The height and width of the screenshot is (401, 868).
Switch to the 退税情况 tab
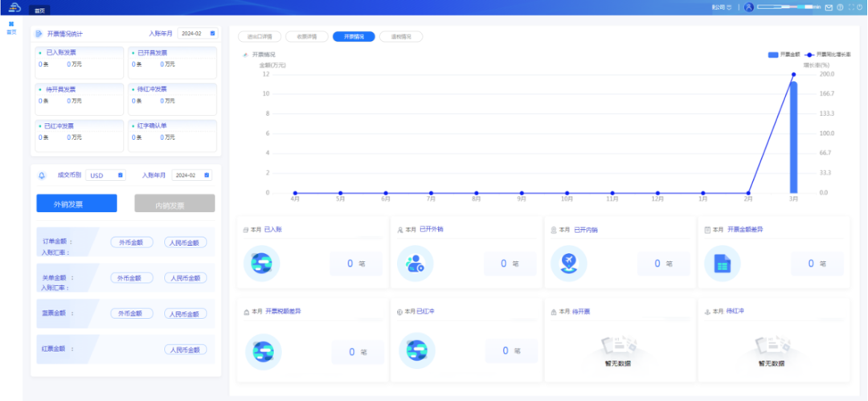pos(400,36)
